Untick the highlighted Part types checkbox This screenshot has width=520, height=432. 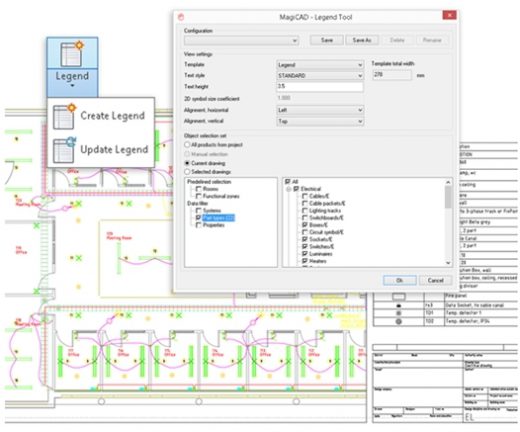coord(199,218)
